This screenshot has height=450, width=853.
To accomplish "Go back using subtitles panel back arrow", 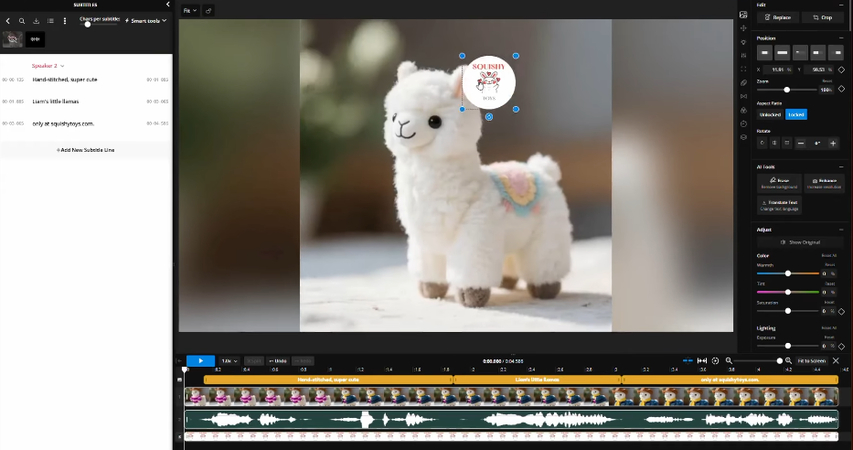I will point(8,21).
